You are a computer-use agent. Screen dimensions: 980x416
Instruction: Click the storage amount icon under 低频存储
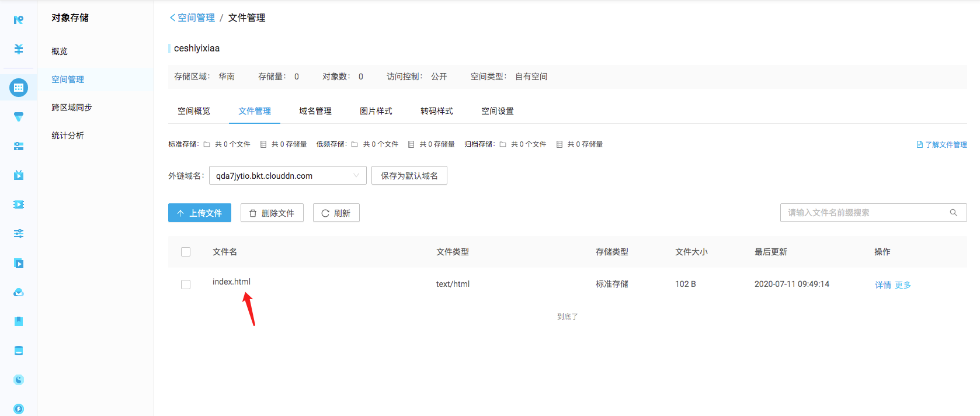[x=411, y=144]
